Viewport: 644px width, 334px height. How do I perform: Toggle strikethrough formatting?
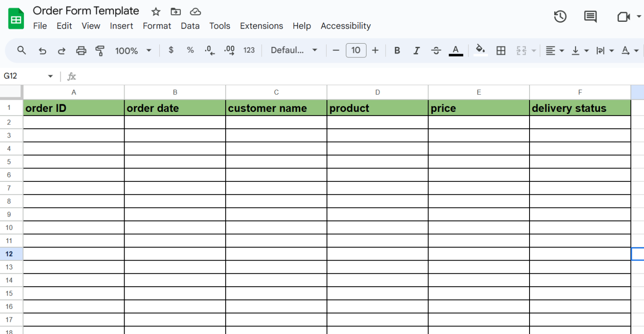tap(436, 51)
